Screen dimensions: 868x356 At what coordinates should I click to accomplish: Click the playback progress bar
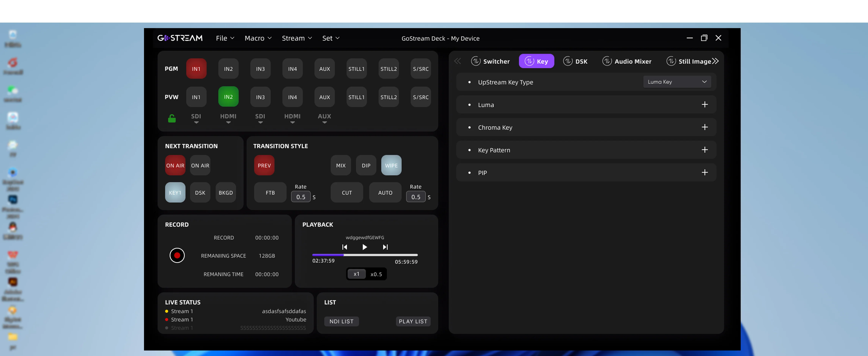365,255
